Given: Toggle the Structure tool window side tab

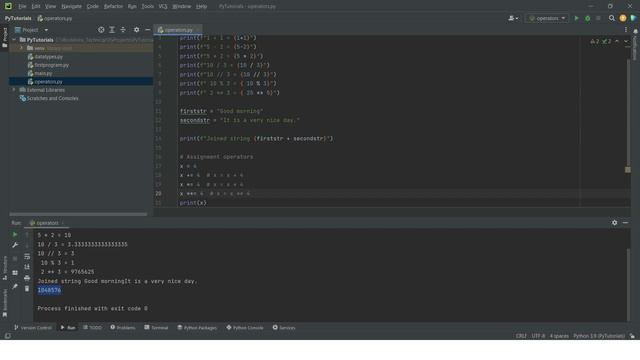Looking at the screenshot, I should click(4, 268).
